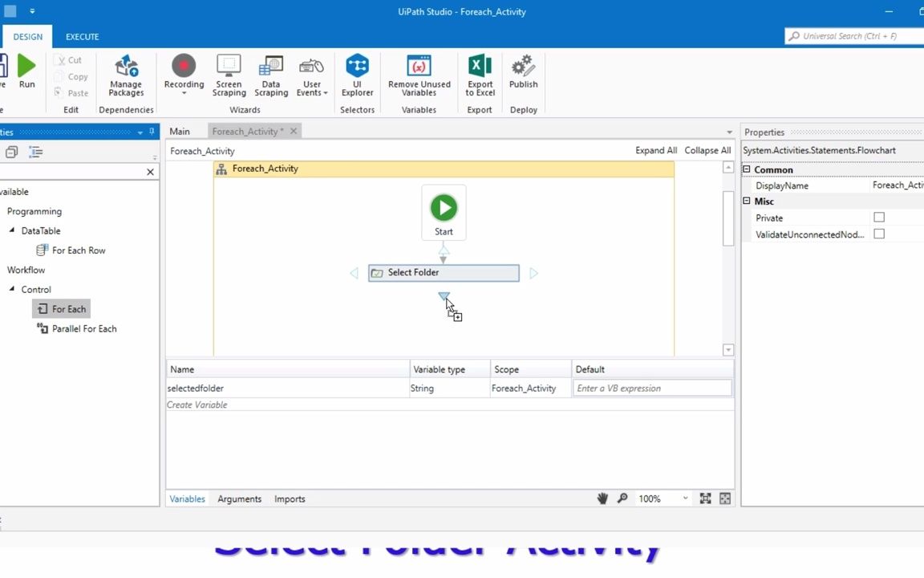
Task: Select the Fit to Screen icon in Variables panel
Action: click(705, 499)
